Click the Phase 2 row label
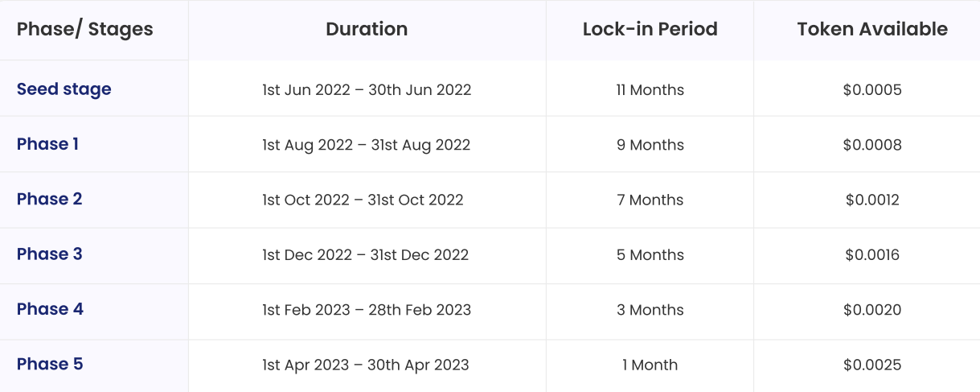 [50, 199]
